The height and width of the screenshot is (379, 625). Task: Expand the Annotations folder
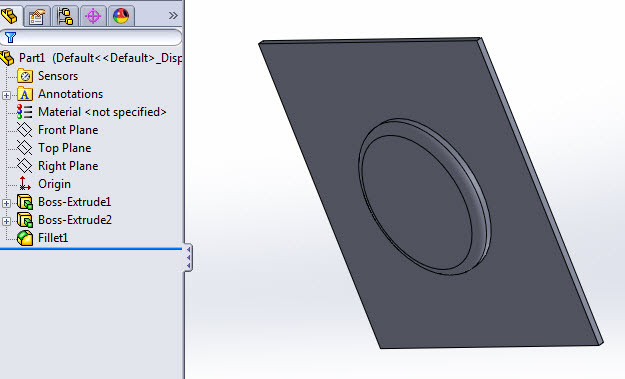click(6, 95)
